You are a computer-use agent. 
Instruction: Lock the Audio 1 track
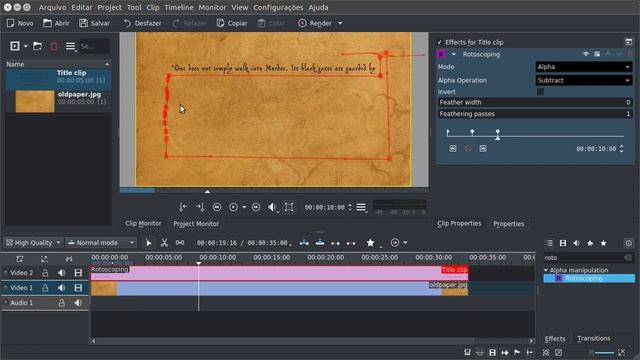point(61,303)
